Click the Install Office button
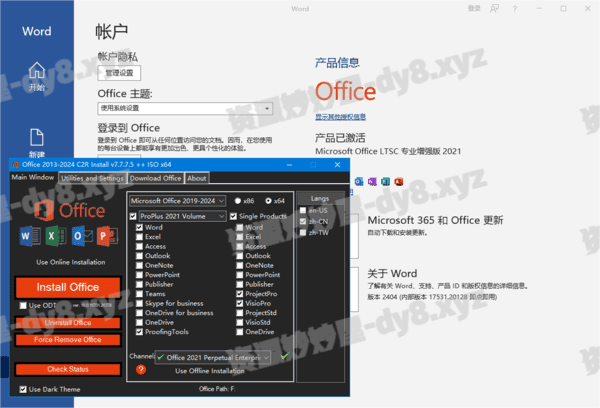Viewport: 600px width, 408px height. [68, 287]
